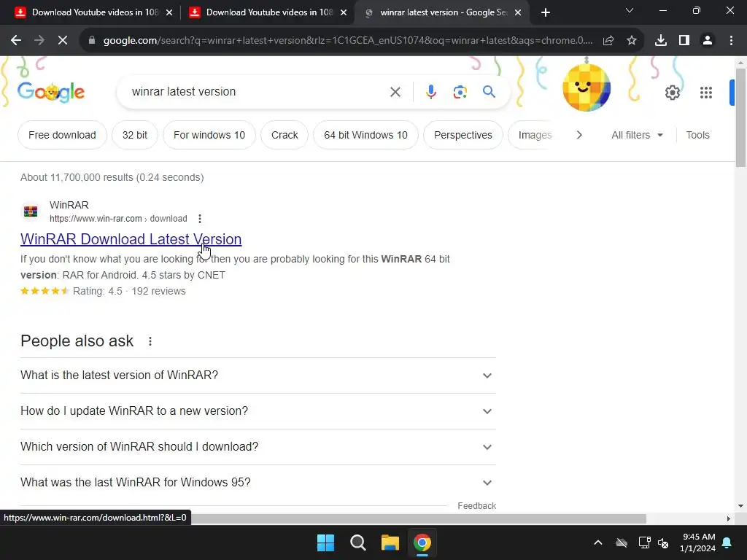Click WinRAR site favicon
This screenshot has width=747, height=560.
[x=31, y=211]
